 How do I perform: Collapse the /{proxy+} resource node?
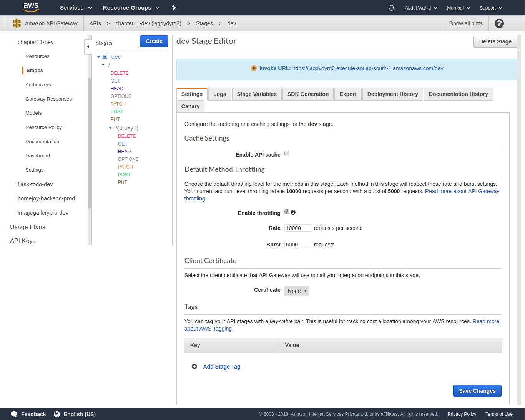110,128
